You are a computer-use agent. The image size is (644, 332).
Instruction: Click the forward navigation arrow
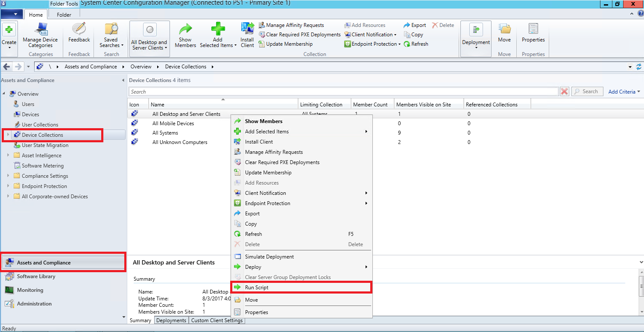point(18,67)
